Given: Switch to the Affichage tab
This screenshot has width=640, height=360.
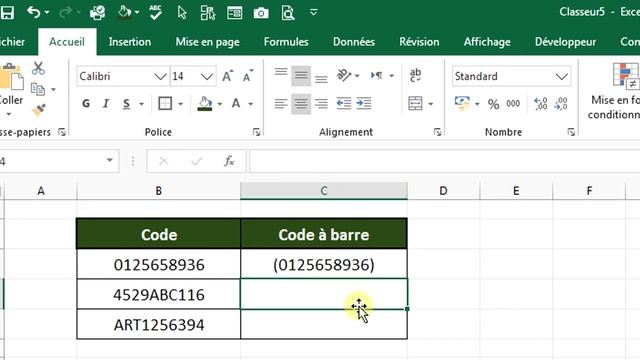Looking at the screenshot, I should point(487,42).
